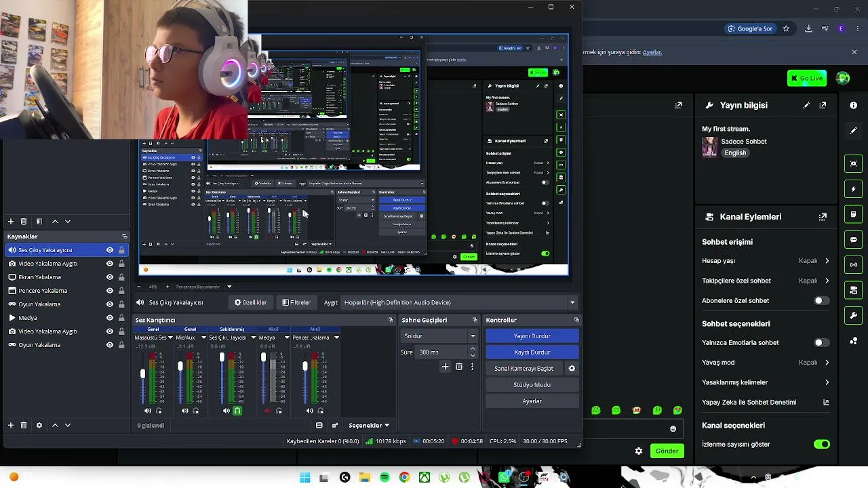Open the three-dot menu in Sahne Geçişleri
868x488 pixels.
pyautogui.click(x=472, y=367)
